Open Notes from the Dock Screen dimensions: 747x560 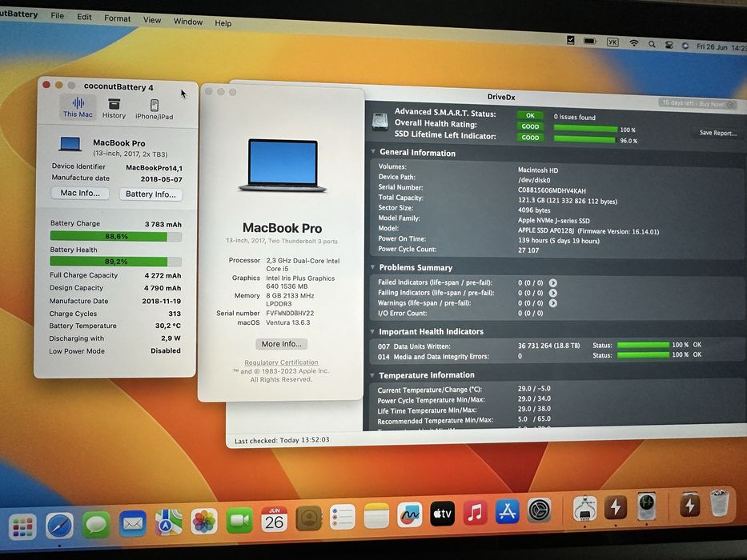point(376,516)
